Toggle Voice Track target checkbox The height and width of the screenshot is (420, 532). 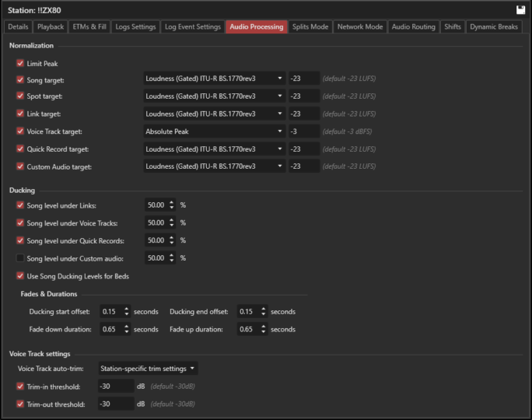[20, 131]
